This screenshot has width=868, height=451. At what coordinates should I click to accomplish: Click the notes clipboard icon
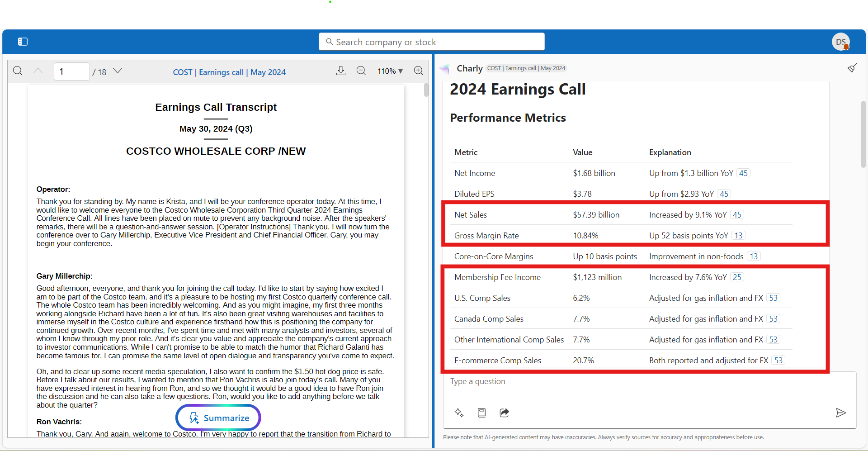pos(482,413)
